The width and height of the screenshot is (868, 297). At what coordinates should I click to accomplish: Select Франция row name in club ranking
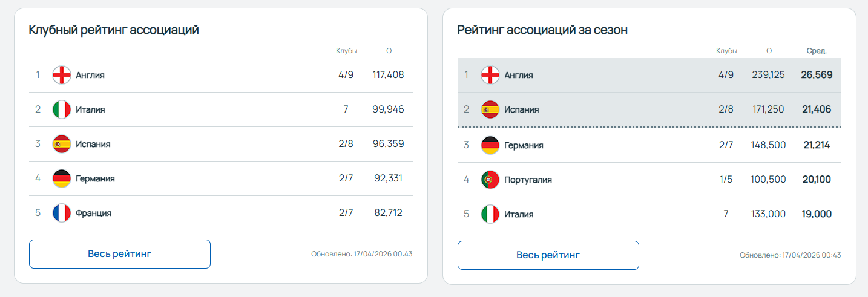[94, 213]
